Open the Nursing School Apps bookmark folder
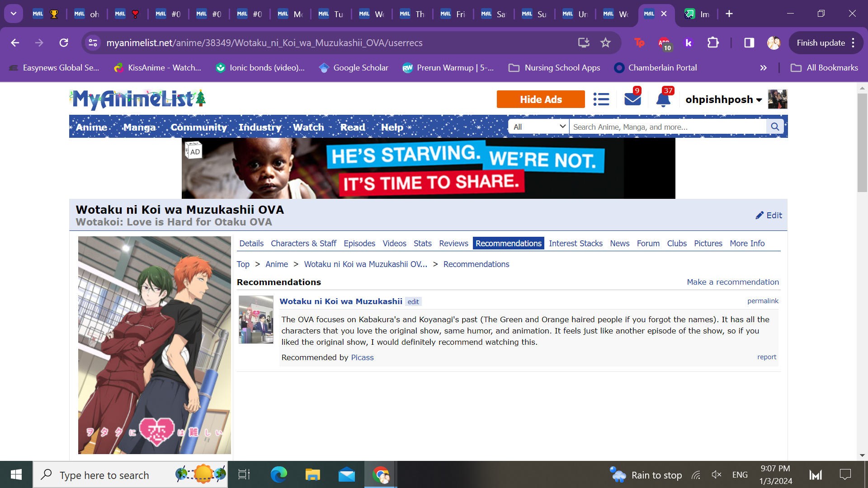This screenshot has width=868, height=488. point(554,68)
